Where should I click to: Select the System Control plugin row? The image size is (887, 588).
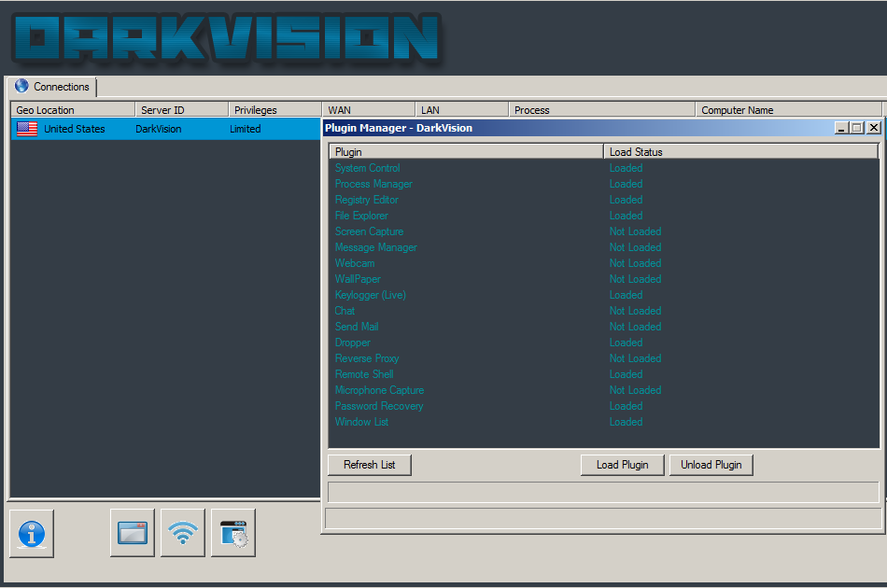coord(604,168)
